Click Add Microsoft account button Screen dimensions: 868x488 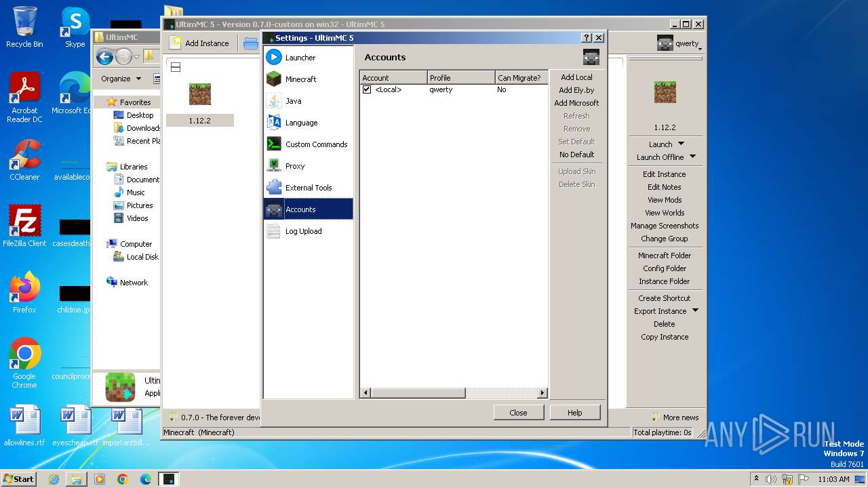[x=576, y=103]
